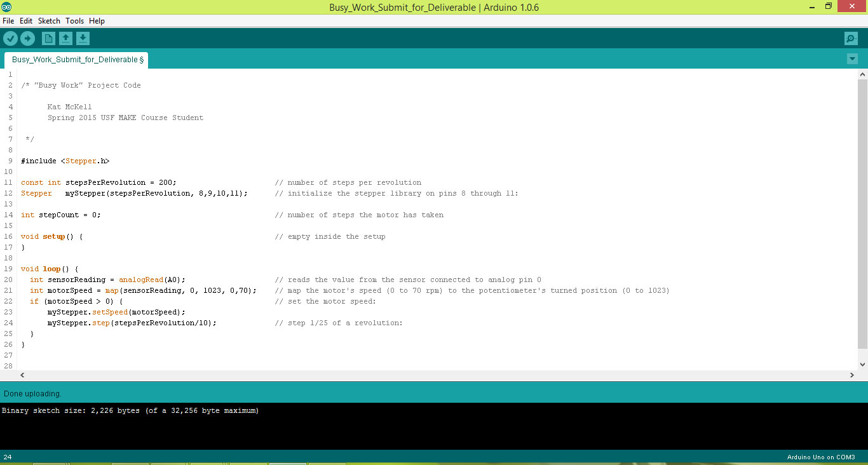Click the 'Kat McKell' comment line
The image size is (868, 465).
click(x=69, y=107)
